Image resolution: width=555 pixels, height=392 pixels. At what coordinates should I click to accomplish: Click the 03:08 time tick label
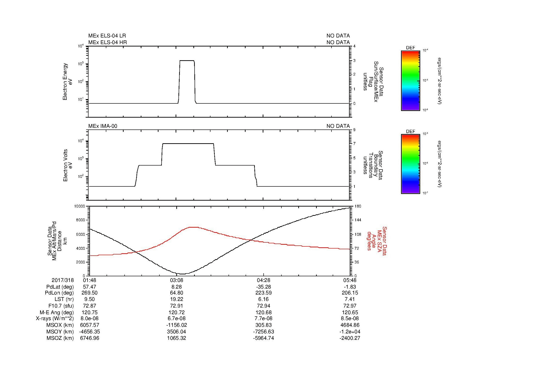click(x=177, y=280)
